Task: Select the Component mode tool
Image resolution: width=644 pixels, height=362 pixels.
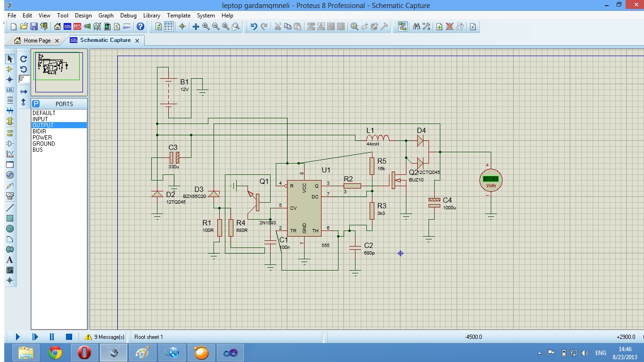Action: pyautogui.click(x=10, y=69)
